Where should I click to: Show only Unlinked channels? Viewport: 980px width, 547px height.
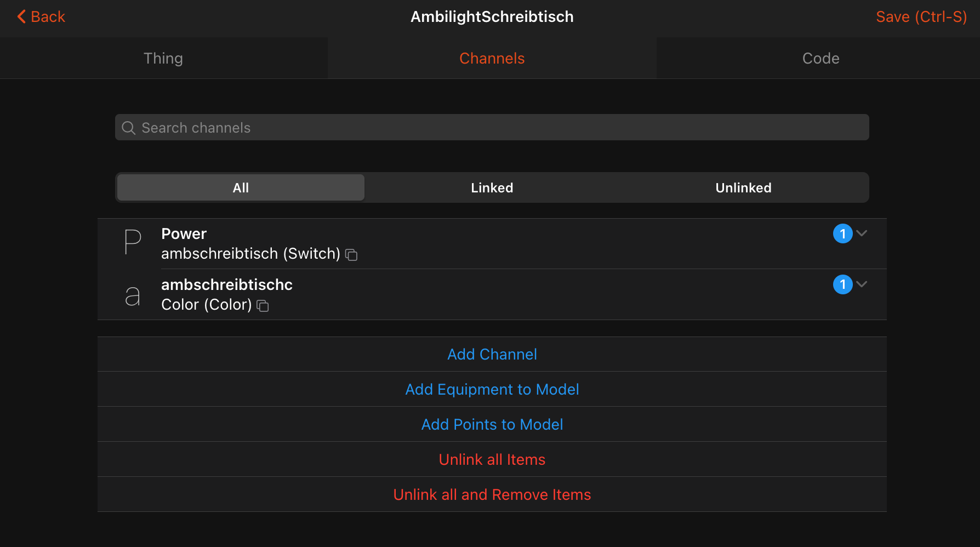[743, 188]
